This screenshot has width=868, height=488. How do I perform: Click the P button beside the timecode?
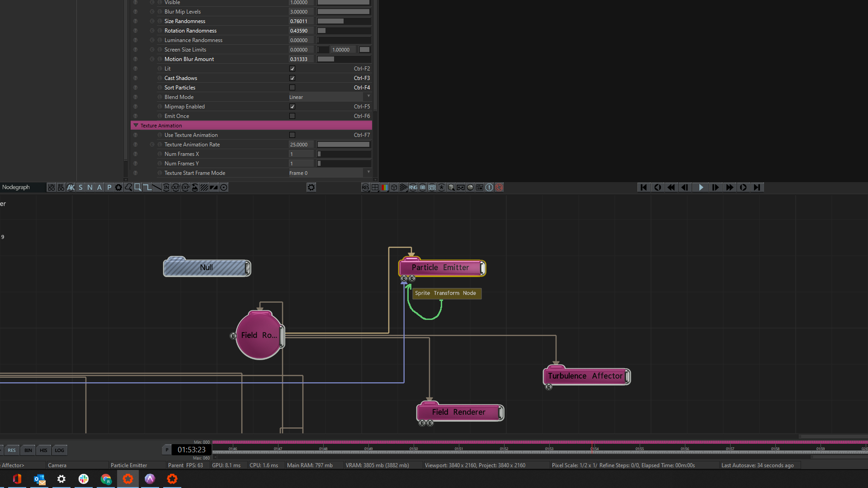[x=167, y=450]
